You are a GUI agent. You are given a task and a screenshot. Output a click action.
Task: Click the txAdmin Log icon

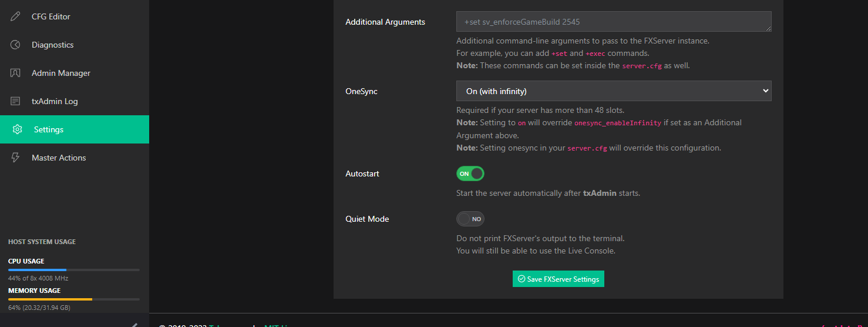pos(16,101)
